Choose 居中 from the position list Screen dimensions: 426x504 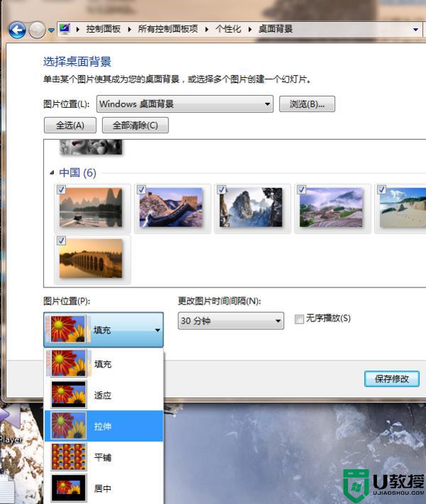[104, 488]
